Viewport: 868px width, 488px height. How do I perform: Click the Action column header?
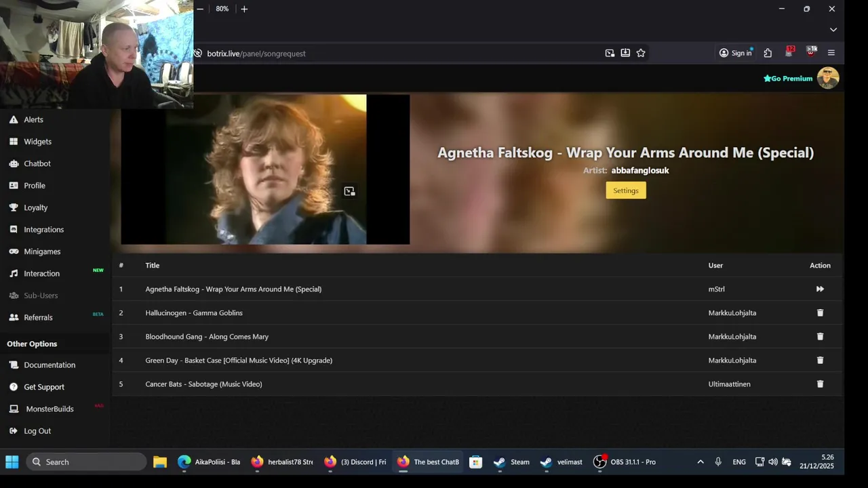tap(820, 265)
